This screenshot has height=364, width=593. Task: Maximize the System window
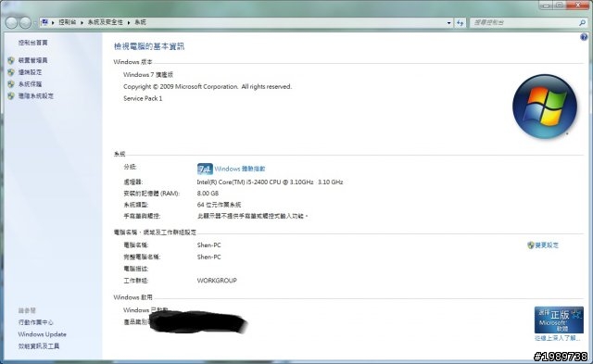560,5
